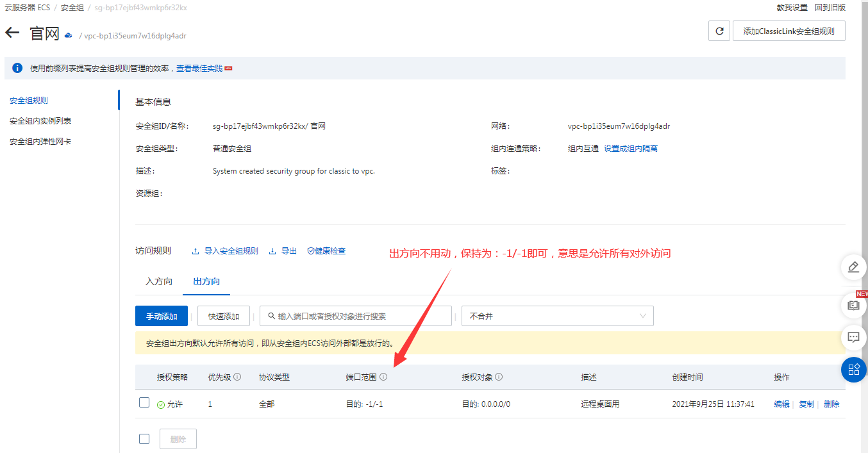Click the back arrow beside 官网
The height and width of the screenshot is (453, 868).
12,33
